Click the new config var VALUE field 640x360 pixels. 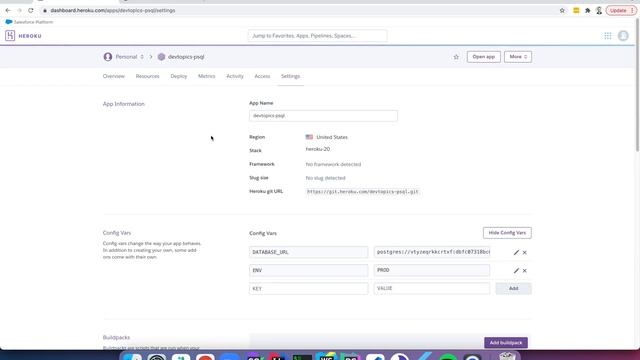click(432, 289)
